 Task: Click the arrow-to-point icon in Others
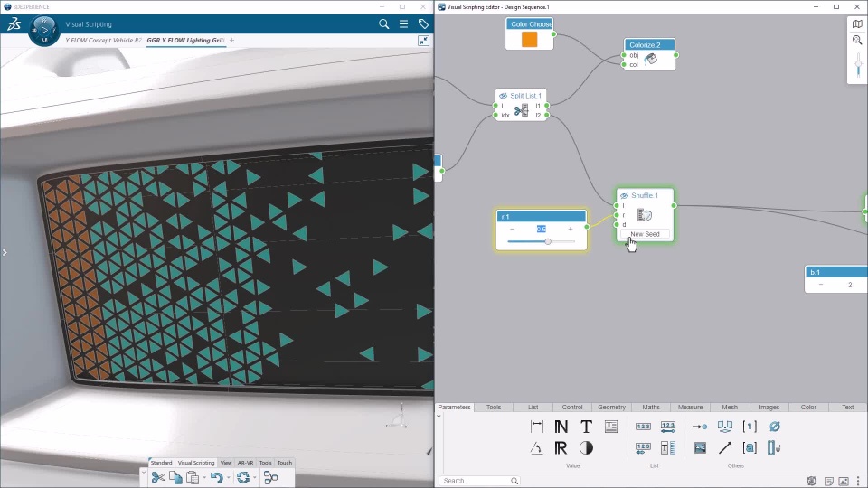[x=700, y=426]
